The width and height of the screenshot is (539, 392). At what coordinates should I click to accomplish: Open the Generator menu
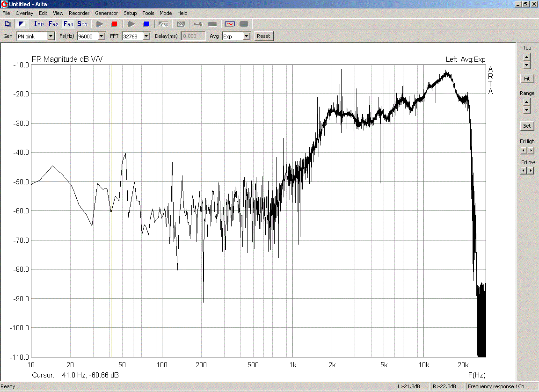coord(106,13)
